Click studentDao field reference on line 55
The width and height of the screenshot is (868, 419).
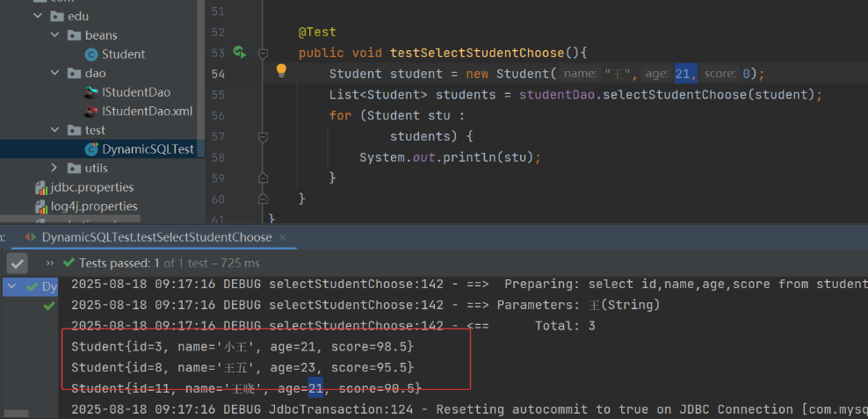[557, 95]
